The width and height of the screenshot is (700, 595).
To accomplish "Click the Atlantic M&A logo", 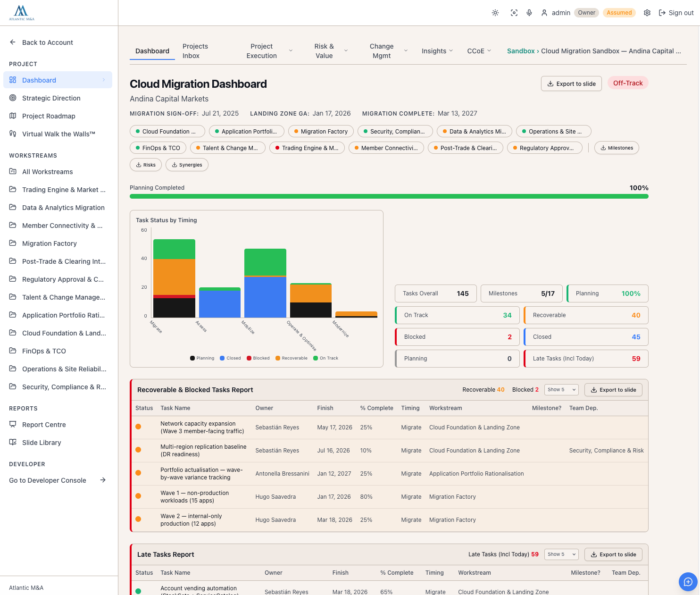I will coord(22,13).
